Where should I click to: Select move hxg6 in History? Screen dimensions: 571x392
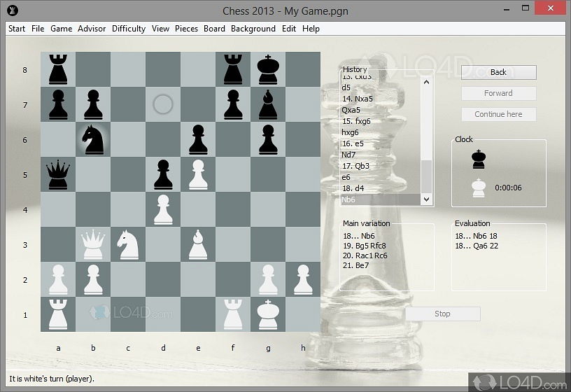350,132
